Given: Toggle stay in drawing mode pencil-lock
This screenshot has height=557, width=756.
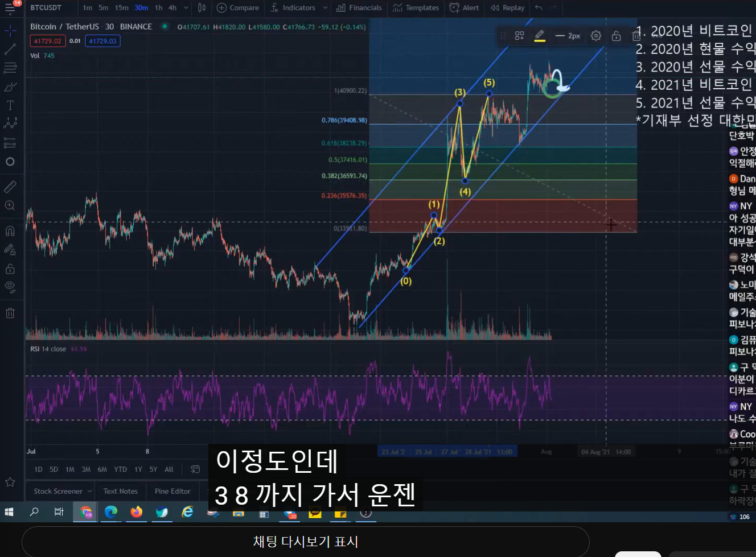Looking at the screenshot, I should (10, 249).
